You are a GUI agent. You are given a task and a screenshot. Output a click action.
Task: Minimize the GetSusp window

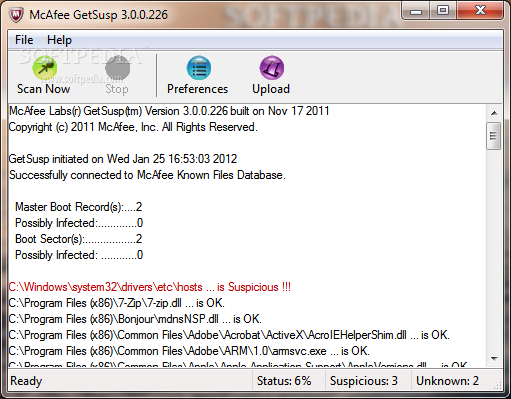(416, 12)
